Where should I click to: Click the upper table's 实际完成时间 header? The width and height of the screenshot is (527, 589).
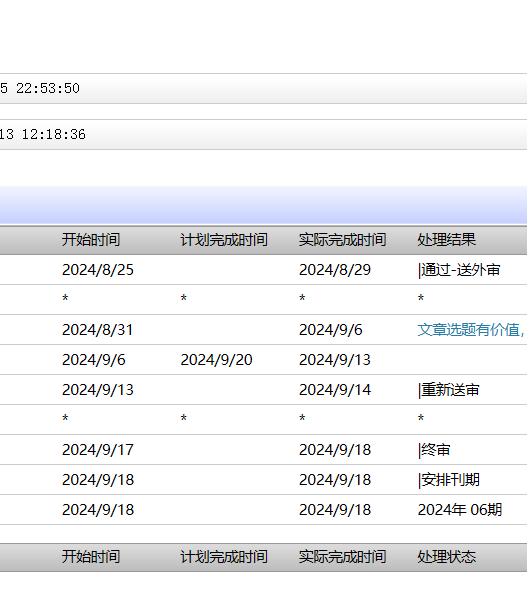(x=342, y=240)
